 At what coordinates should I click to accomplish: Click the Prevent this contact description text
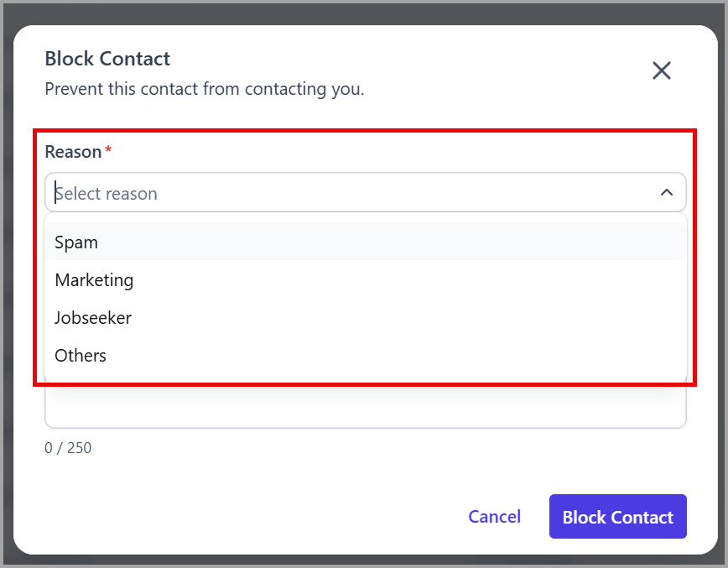(x=205, y=89)
